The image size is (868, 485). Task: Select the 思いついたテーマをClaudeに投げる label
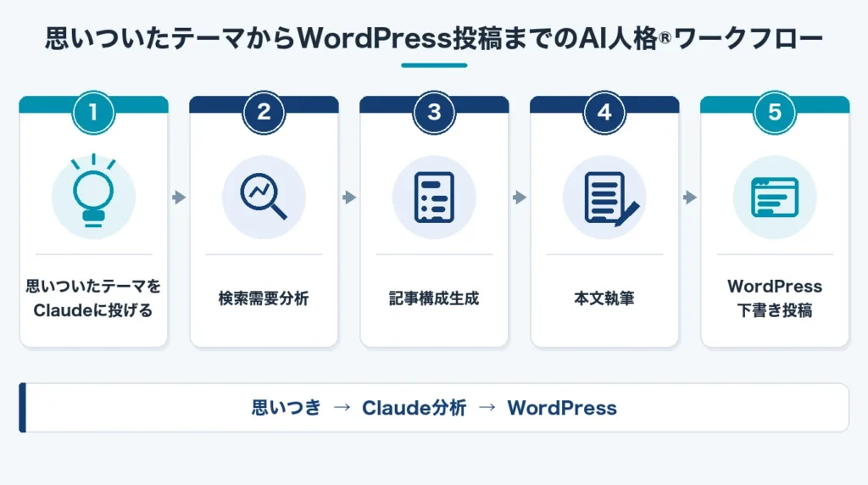[x=93, y=298]
